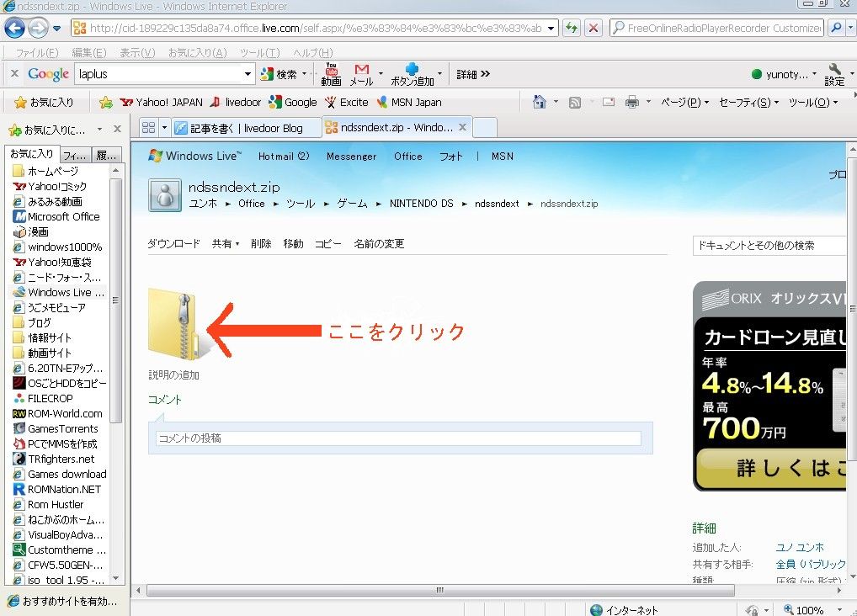
Task: Click the browser Back arrow button
Action: point(15,28)
